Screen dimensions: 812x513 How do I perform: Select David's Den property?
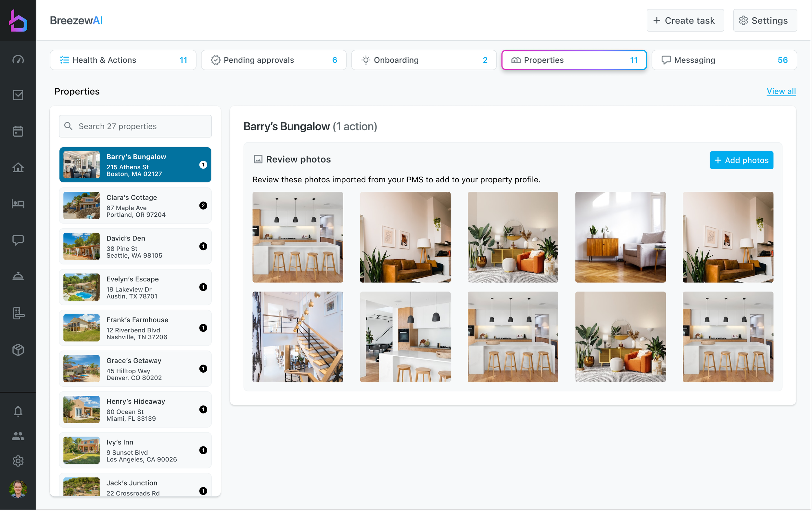tap(135, 247)
